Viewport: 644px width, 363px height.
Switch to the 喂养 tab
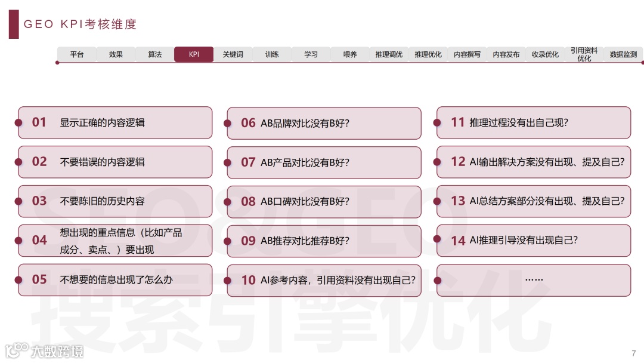pos(350,54)
